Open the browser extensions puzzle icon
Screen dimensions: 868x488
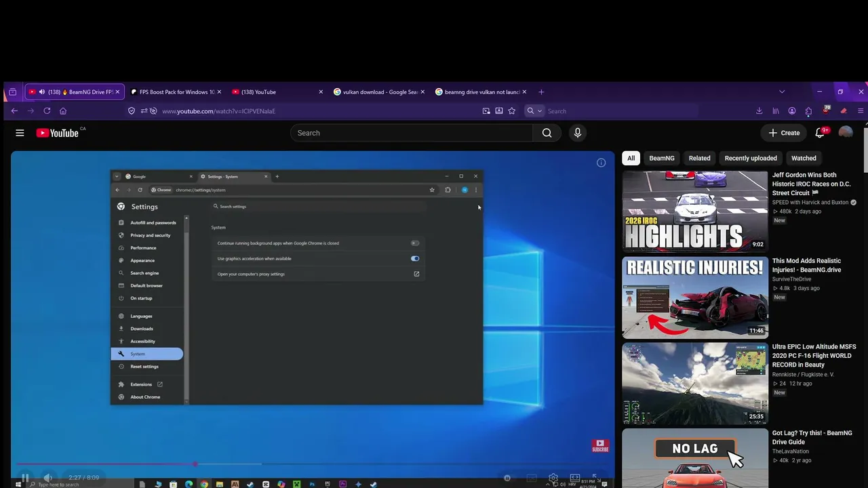click(x=808, y=111)
